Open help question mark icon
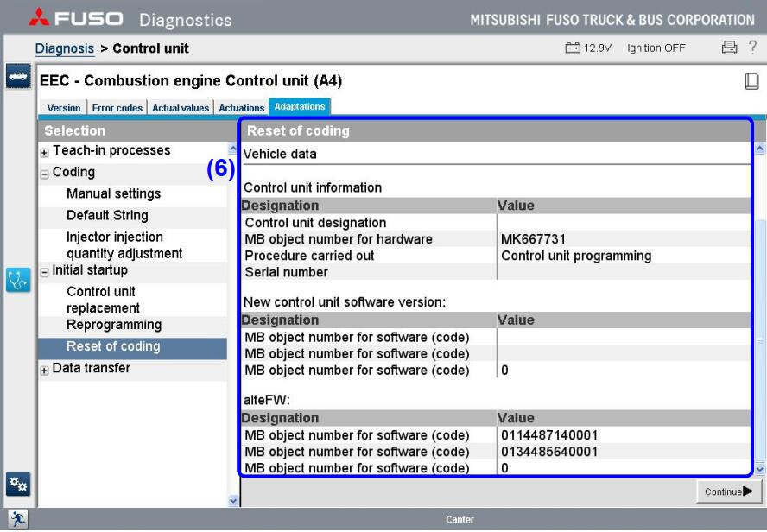Viewport: 767px width, 532px height. (753, 47)
